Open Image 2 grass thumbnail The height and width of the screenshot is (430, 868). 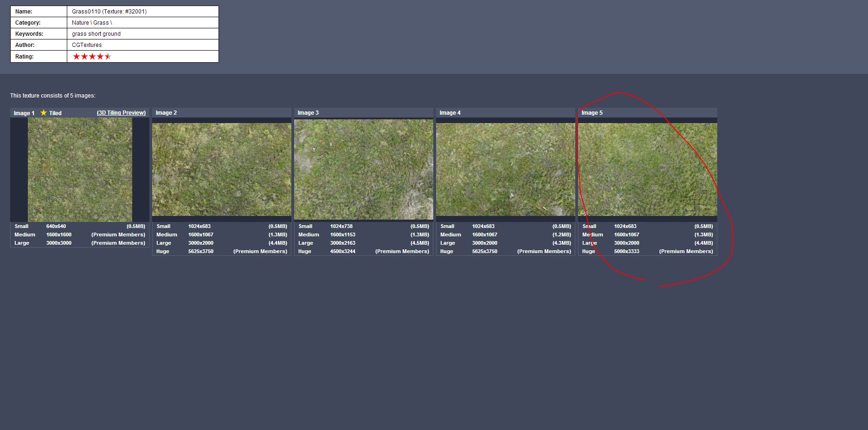[222, 169]
